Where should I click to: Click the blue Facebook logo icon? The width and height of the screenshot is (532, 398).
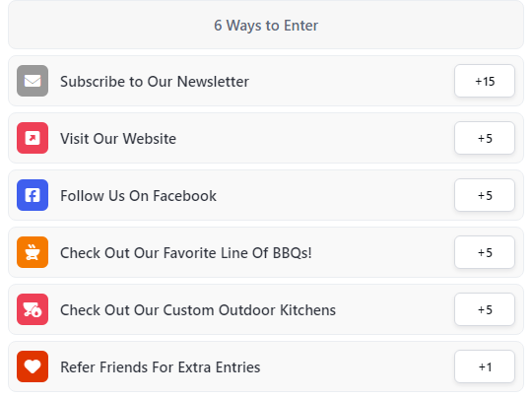point(33,195)
